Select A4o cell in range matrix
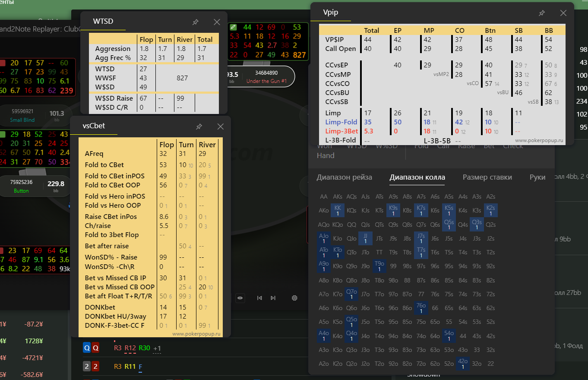 pyautogui.click(x=324, y=336)
